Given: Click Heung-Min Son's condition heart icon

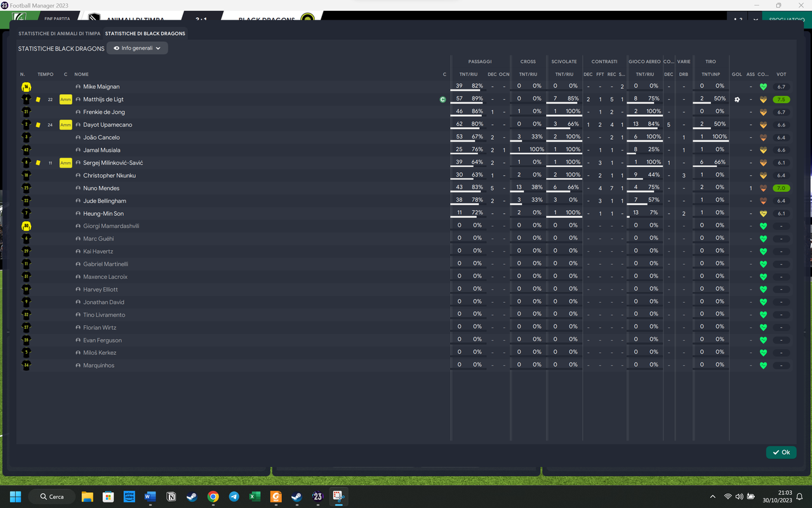Looking at the screenshot, I should pyautogui.click(x=763, y=213).
